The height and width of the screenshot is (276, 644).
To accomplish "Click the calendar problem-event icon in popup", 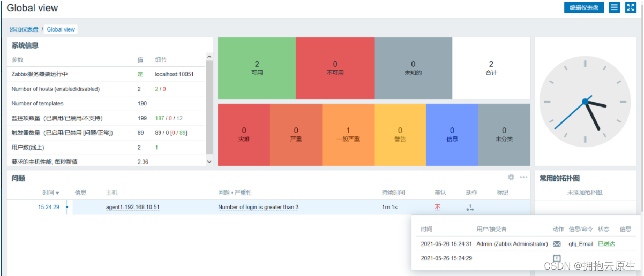I will (557, 258).
